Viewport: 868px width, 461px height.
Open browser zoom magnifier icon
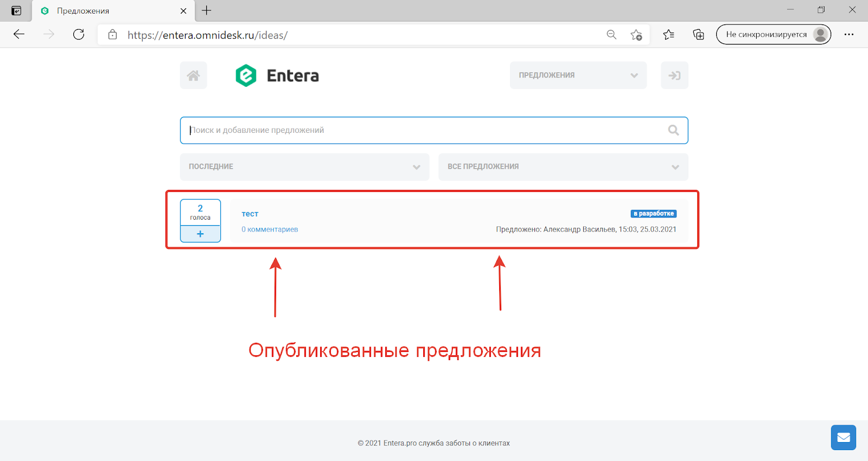(x=611, y=35)
